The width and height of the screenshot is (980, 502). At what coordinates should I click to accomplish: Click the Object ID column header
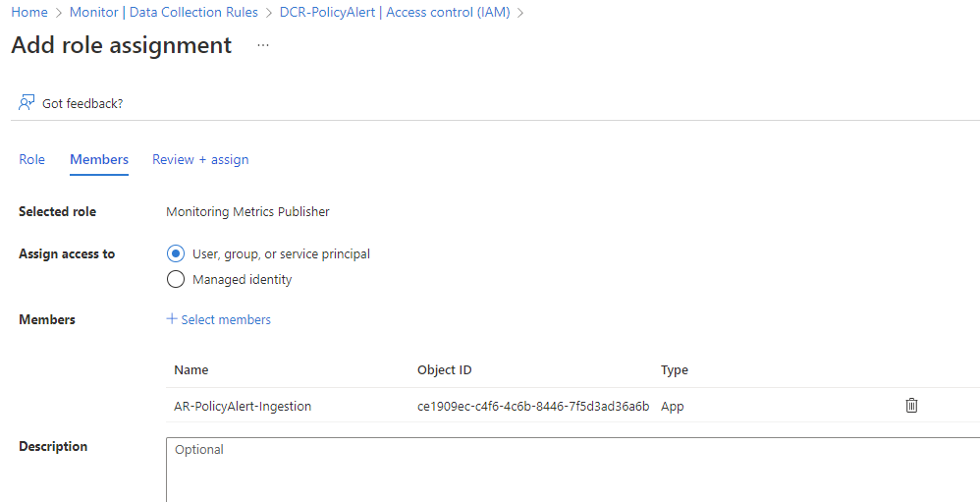[445, 369]
